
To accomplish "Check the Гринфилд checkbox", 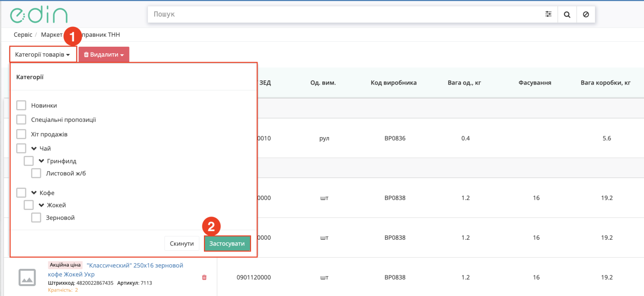I will click(x=29, y=161).
